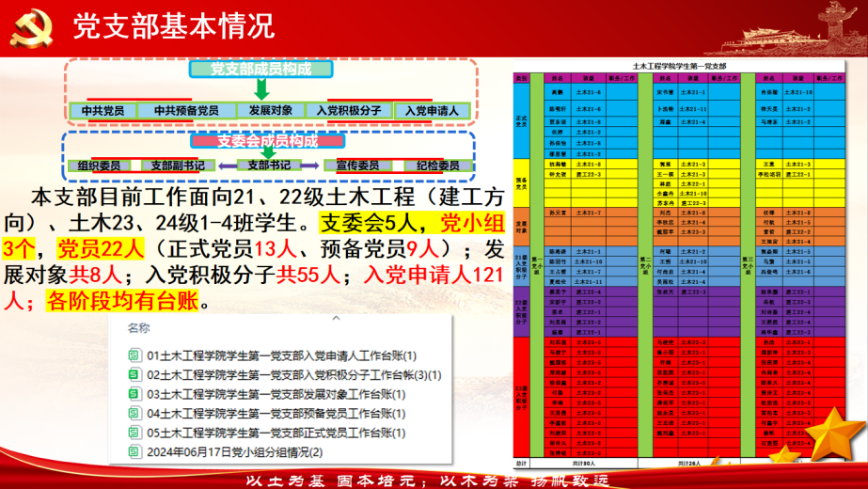The width and height of the screenshot is (868, 489).
Task: Click the sort chevron above the file list
Action: tap(336, 319)
